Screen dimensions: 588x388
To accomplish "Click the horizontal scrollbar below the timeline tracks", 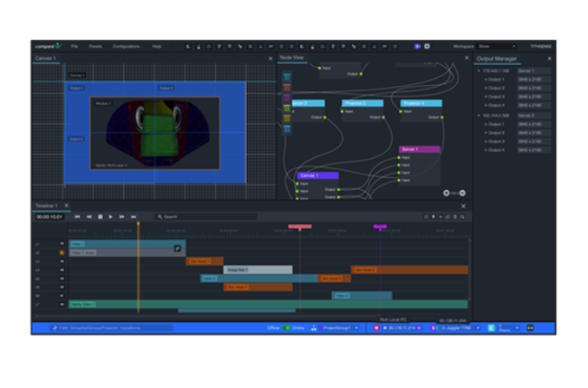I will (208, 316).
